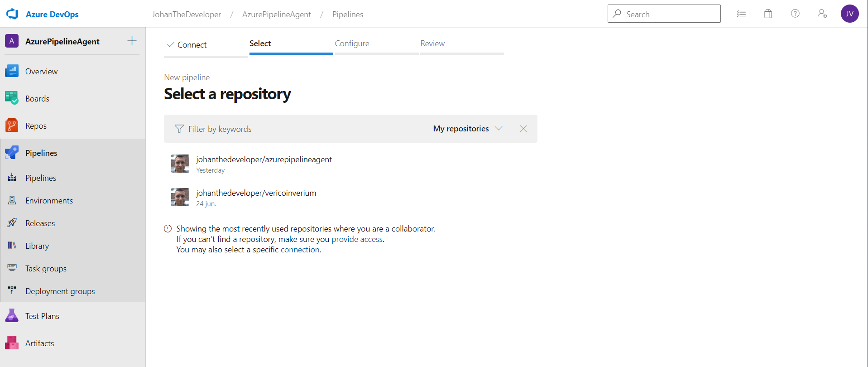Open the Artifacts section
The width and height of the screenshot is (868, 367).
[39, 343]
